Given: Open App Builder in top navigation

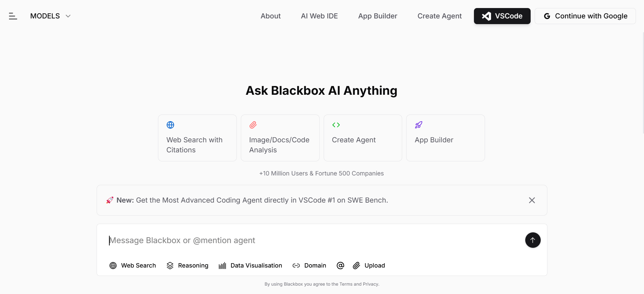Looking at the screenshot, I should click(x=378, y=16).
